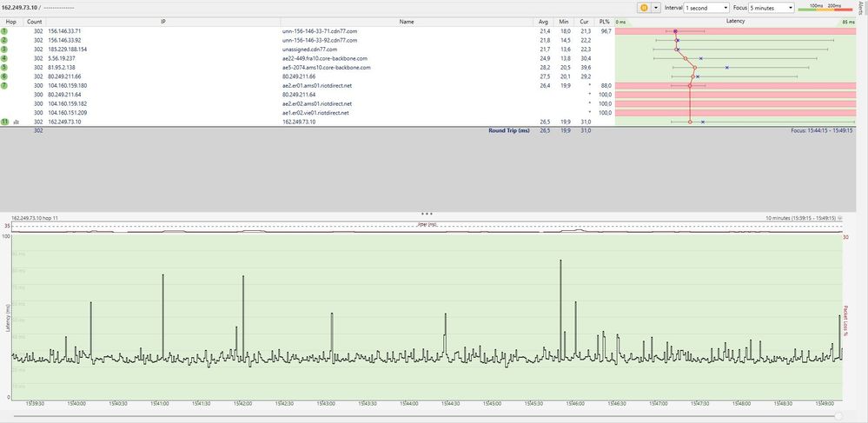Image resolution: width=868 pixels, height=423 pixels.
Task: Open the Focus combo box showing 5 minutes
Action: (772, 8)
